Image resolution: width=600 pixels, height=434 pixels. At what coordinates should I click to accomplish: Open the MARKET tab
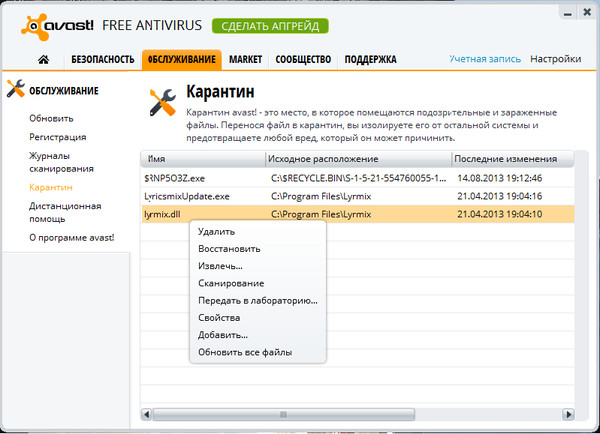246,60
